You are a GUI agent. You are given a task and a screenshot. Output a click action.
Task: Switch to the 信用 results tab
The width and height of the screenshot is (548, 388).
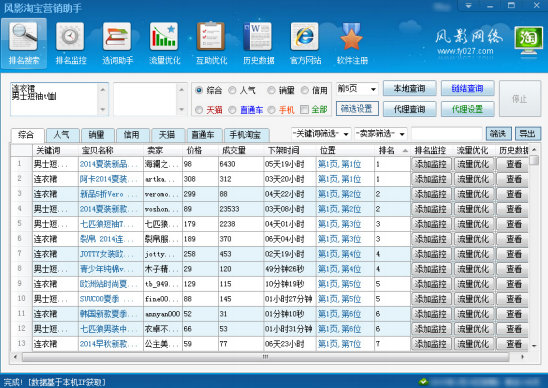(x=132, y=135)
